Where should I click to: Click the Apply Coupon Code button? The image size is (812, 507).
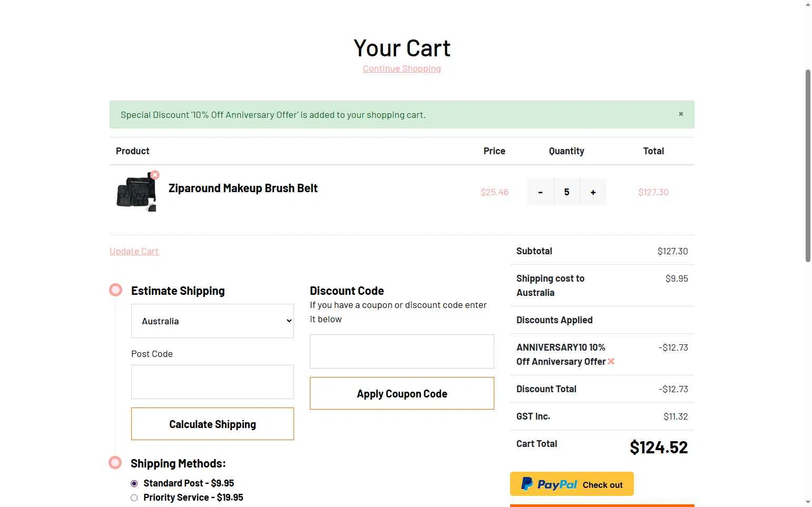402,393
